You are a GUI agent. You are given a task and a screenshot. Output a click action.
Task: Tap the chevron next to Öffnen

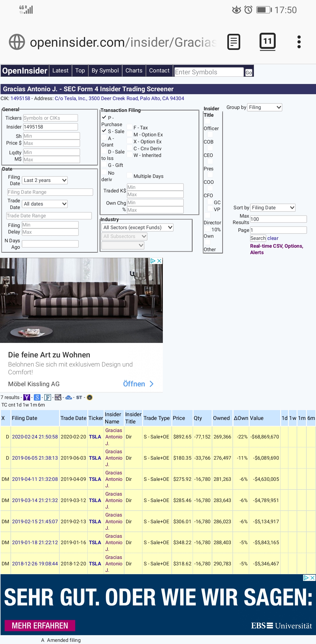pos(152,384)
